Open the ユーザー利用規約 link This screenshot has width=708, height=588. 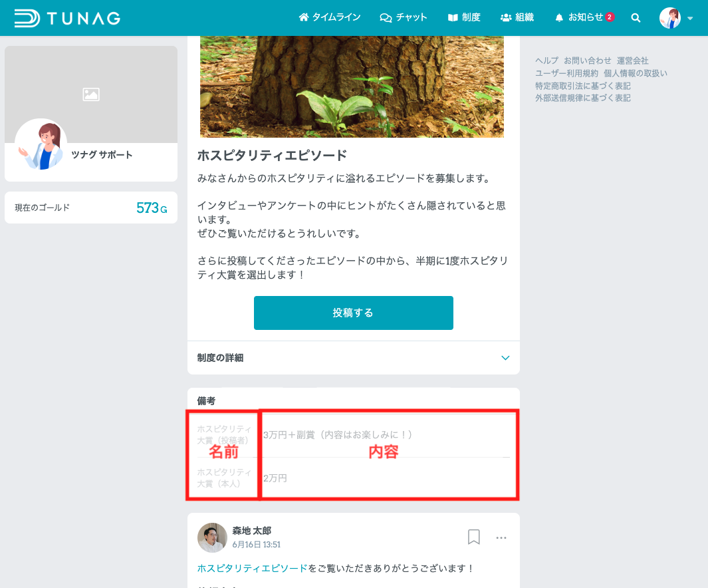[566, 73]
